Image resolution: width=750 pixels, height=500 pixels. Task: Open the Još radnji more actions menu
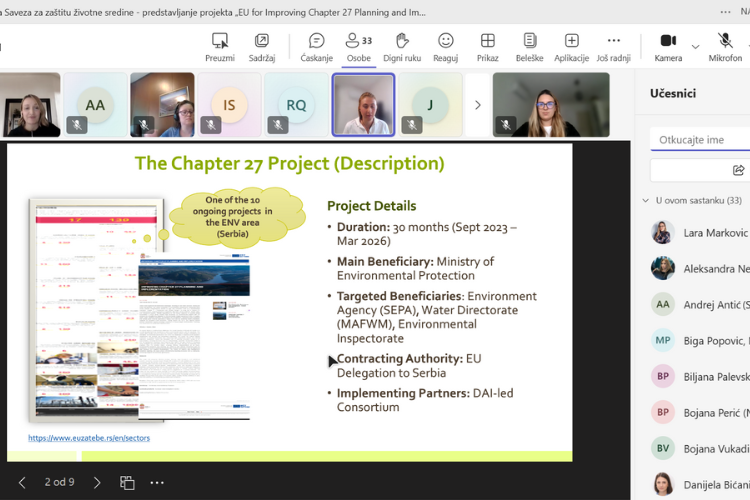[x=613, y=41]
